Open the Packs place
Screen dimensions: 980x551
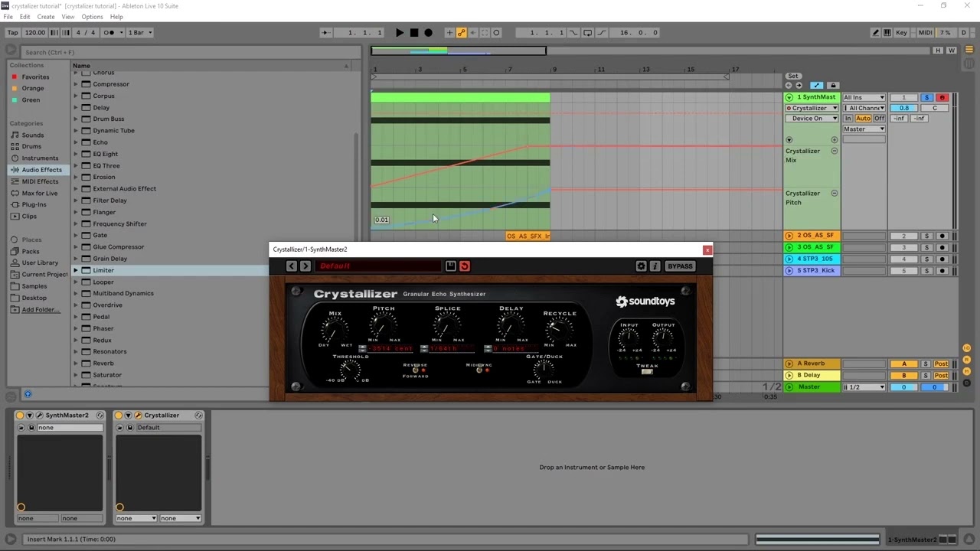click(x=31, y=251)
